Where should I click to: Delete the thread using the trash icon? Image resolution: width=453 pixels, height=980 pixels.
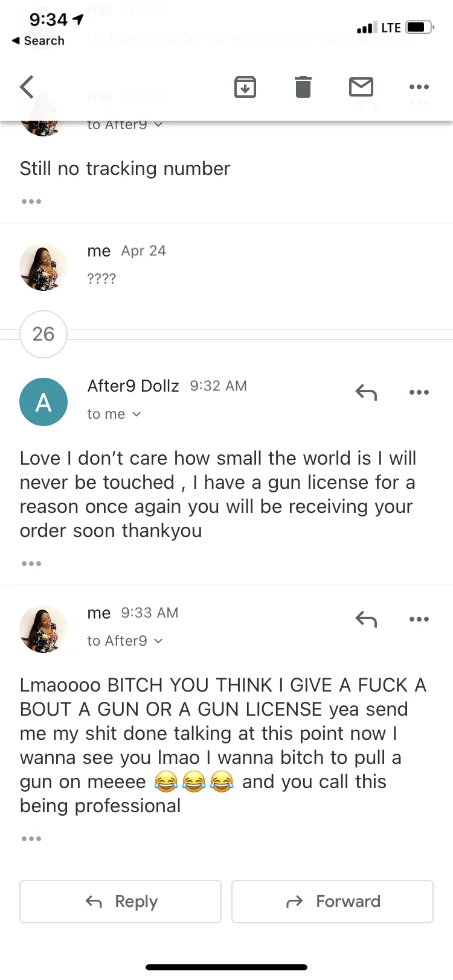coord(303,87)
